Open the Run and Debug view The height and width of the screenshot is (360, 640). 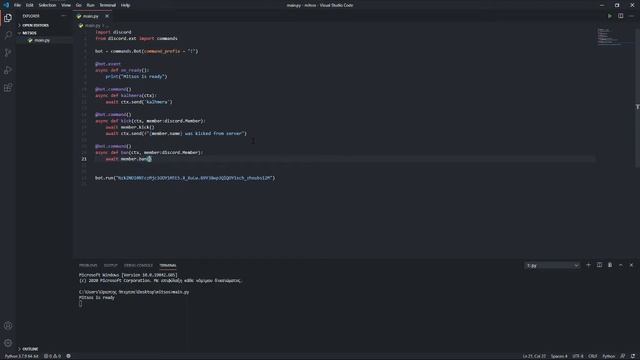(x=8, y=70)
